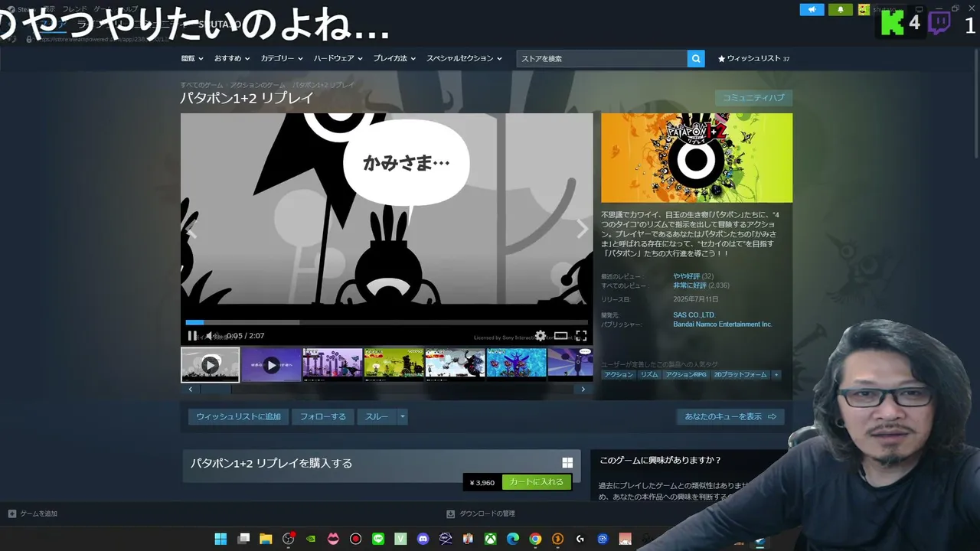
Task: Click the game header capsule image
Action: tap(697, 158)
